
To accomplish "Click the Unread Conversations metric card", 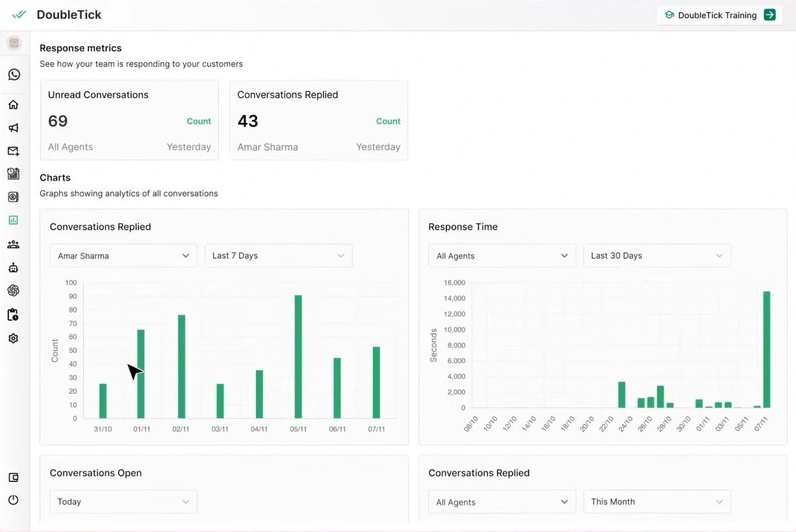I will pos(129,120).
